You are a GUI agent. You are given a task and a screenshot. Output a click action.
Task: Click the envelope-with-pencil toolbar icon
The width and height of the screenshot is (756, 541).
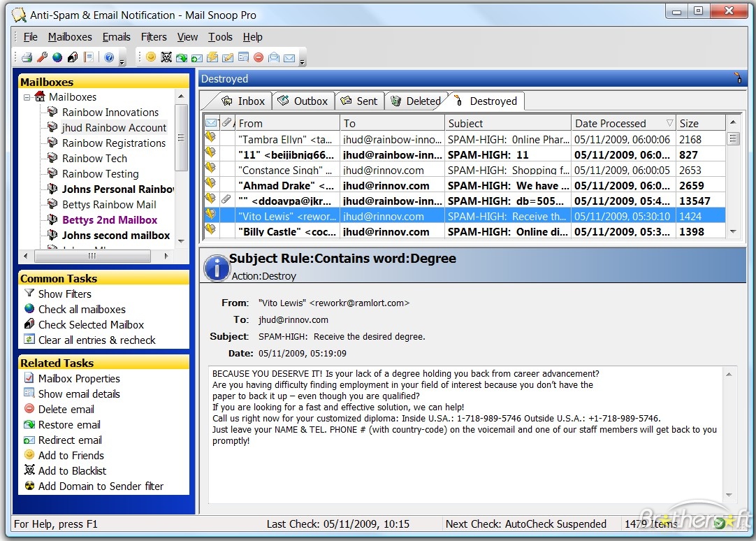[x=228, y=58]
